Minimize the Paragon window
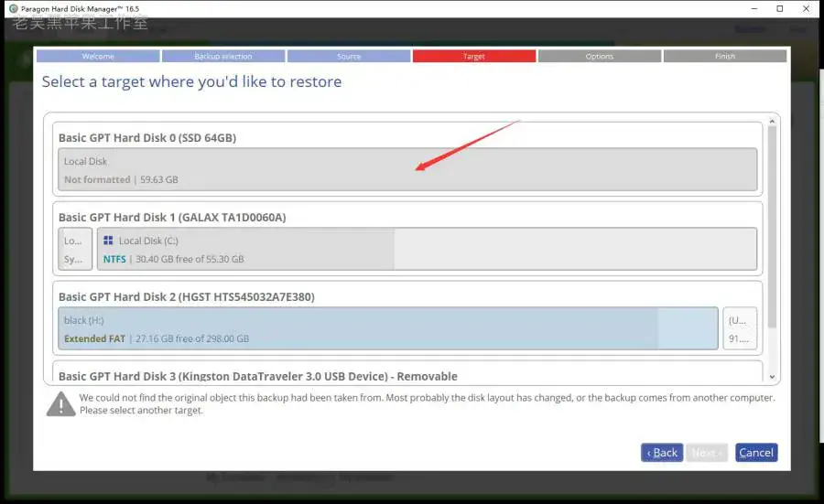The height and width of the screenshot is (504, 824). [754, 8]
